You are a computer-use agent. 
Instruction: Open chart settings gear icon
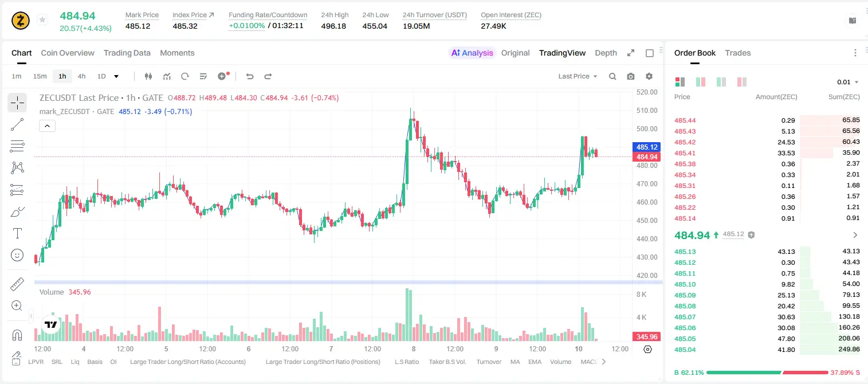pos(649,76)
